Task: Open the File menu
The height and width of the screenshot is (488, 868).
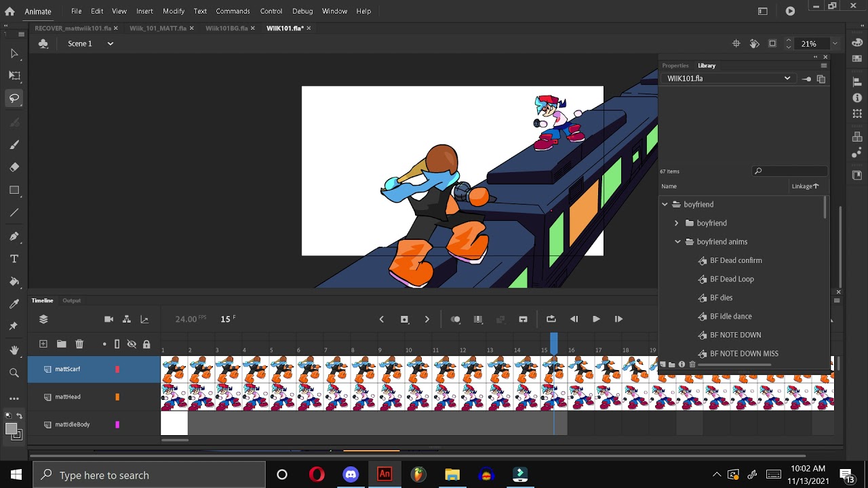Action: pyautogui.click(x=77, y=11)
